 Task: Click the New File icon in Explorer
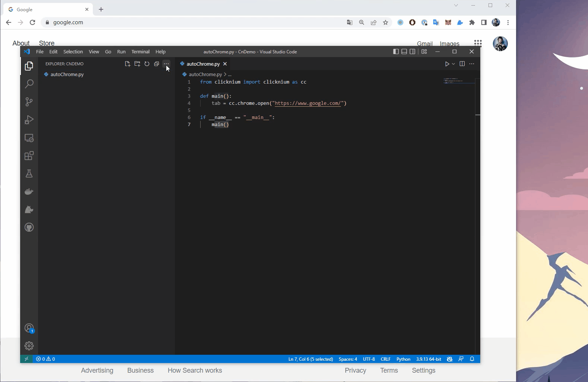point(128,64)
